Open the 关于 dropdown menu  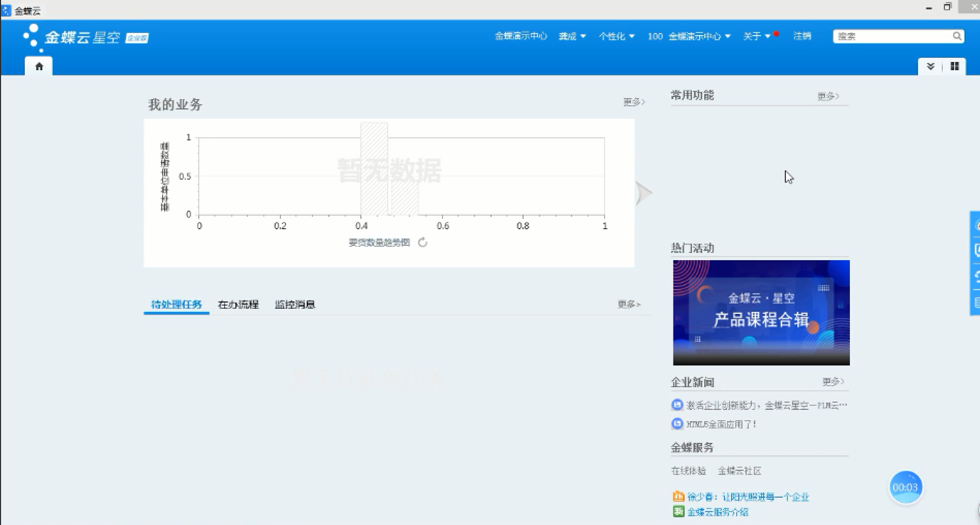[x=756, y=36]
